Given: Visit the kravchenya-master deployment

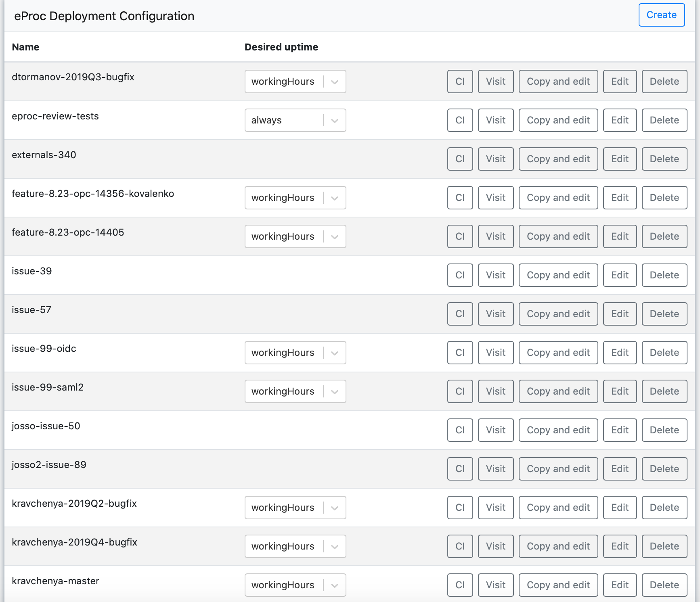Looking at the screenshot, I should click(495, 585).
